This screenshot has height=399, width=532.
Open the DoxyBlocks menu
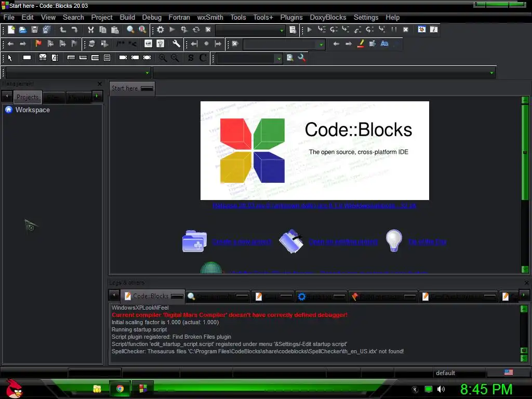[328, 17]
